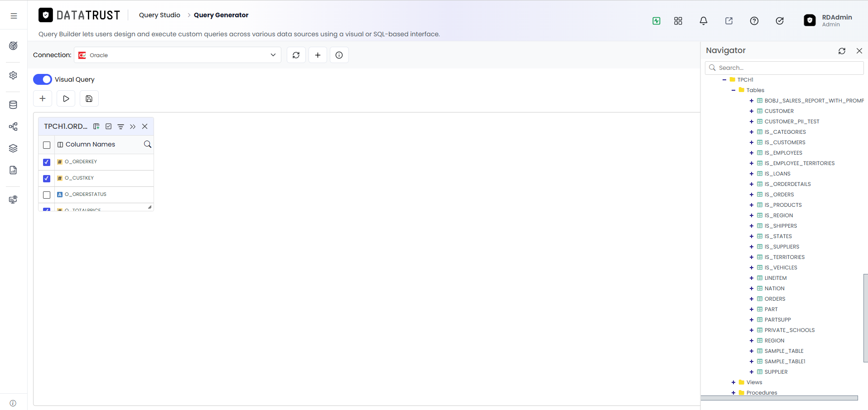The image size is (868, 410).
Task: Select IS_EMPLOYEE_TERRITORIES in Navigator
Action: coord(799,163)
